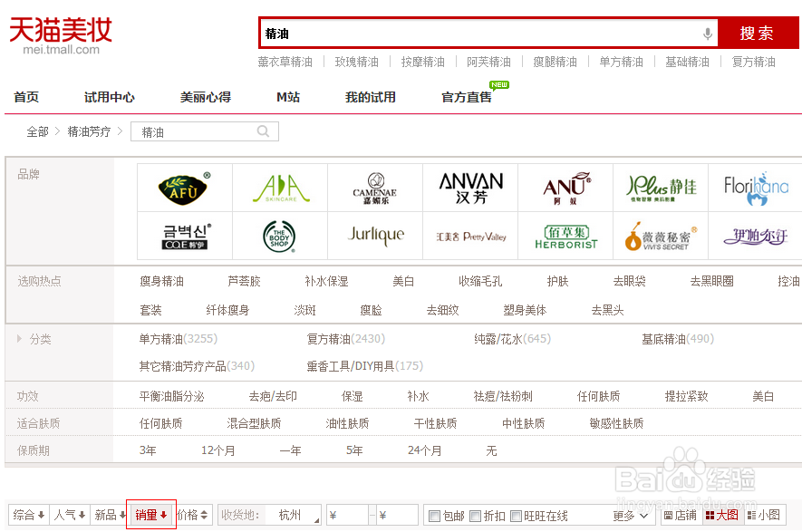802x532 pixels.
Task: Select 去黑眼圈 hot topic
Action: (x=711, y=281)
